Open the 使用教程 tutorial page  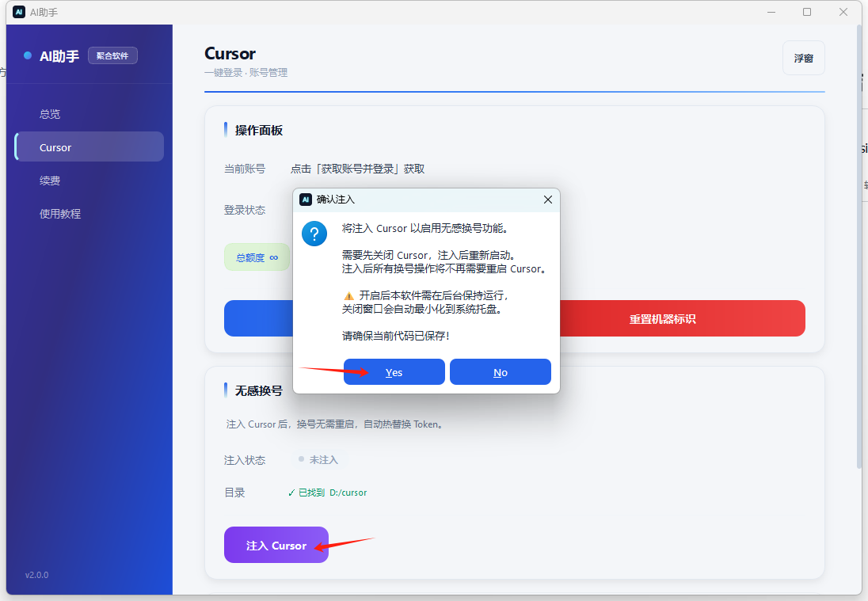click(x=59, y=214)
